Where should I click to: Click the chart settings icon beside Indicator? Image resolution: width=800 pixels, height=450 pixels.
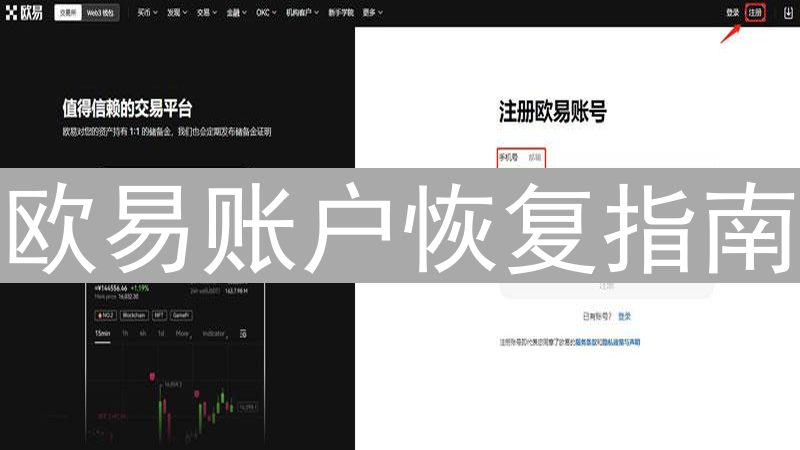[243, 334]
